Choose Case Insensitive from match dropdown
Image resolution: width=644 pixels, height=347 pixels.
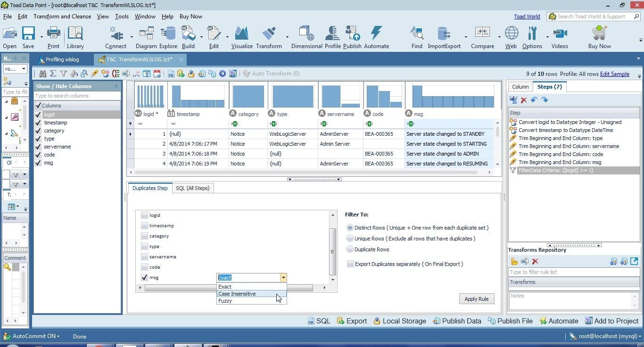pyautogui.click(x=251, y=294)
